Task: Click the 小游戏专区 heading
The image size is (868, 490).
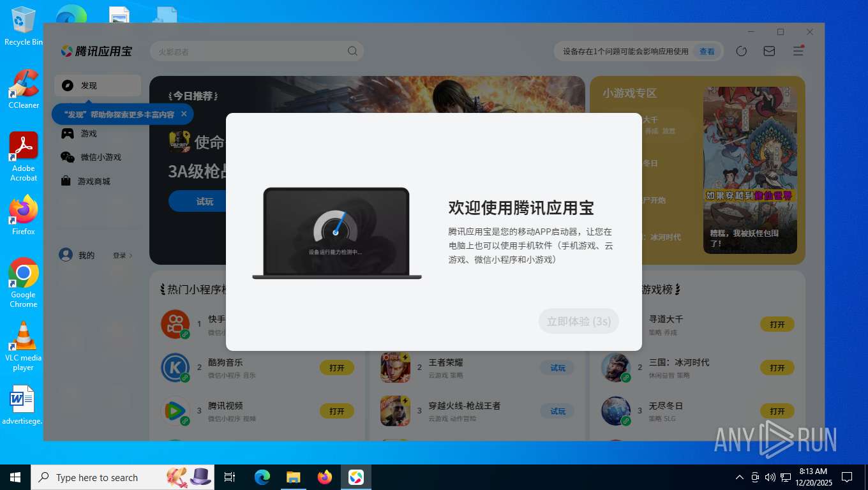Action: click(629, 93)
